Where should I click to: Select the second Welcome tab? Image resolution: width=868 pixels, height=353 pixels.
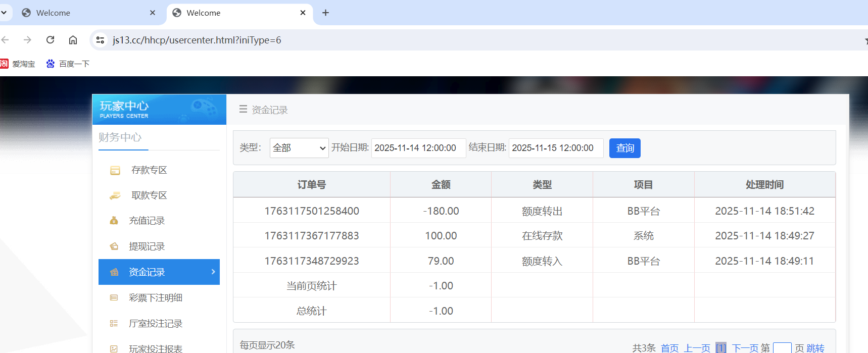click(x=238, y=13)
